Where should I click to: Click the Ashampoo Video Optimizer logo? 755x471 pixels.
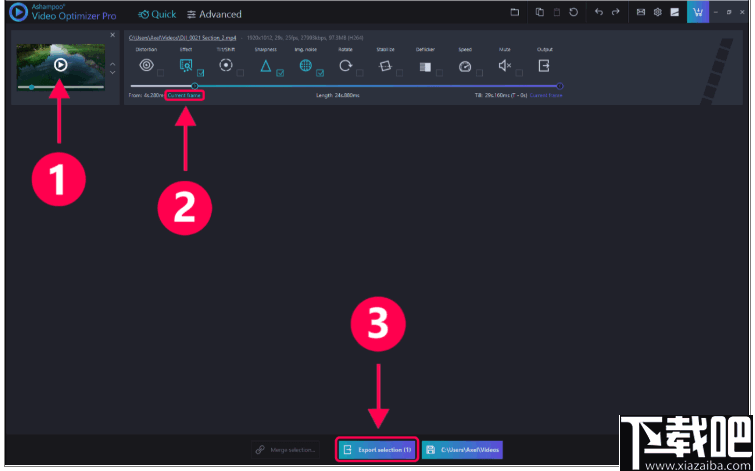[x=18, y=13]
